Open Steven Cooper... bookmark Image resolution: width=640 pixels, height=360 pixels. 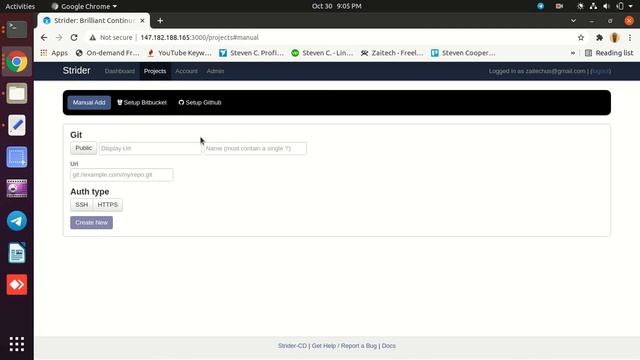(463, 53)
